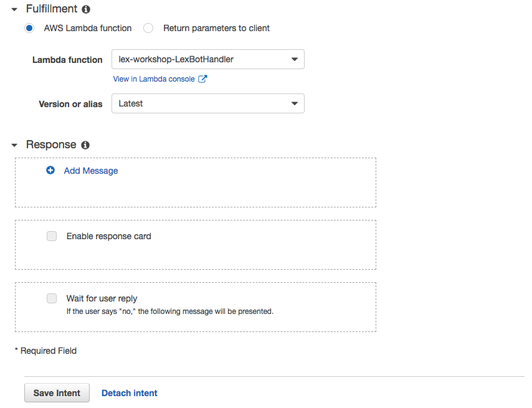Click the Add Message link
532x408 pixels.
[91, 171]
